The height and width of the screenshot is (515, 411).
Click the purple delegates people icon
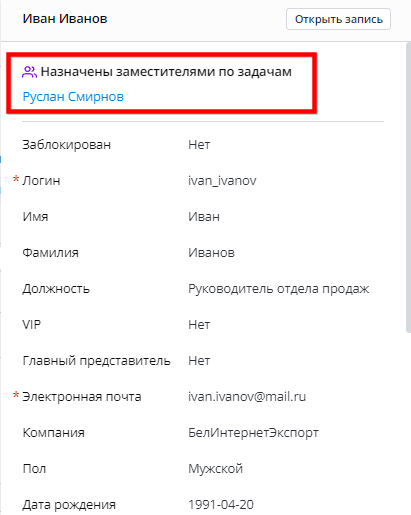[x=29, y=72]
